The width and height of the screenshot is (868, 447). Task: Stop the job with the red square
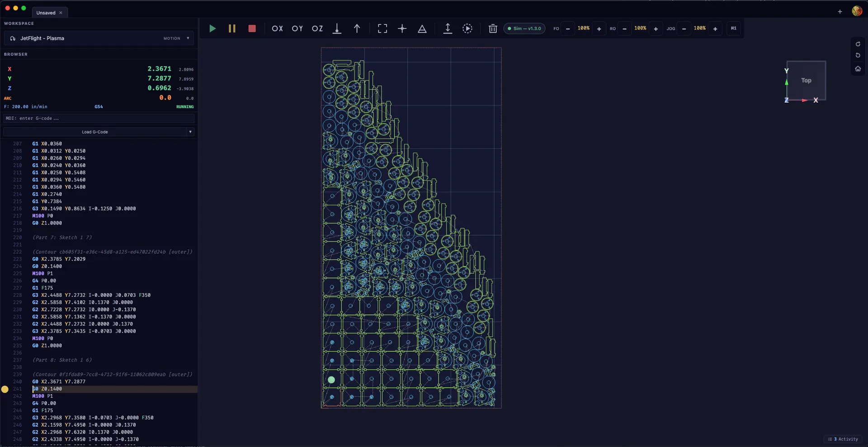coord(252,29)
